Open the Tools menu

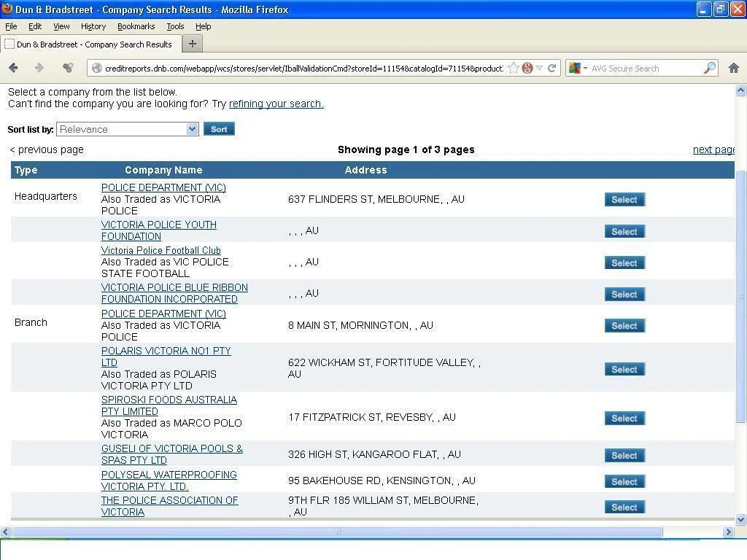175,26
